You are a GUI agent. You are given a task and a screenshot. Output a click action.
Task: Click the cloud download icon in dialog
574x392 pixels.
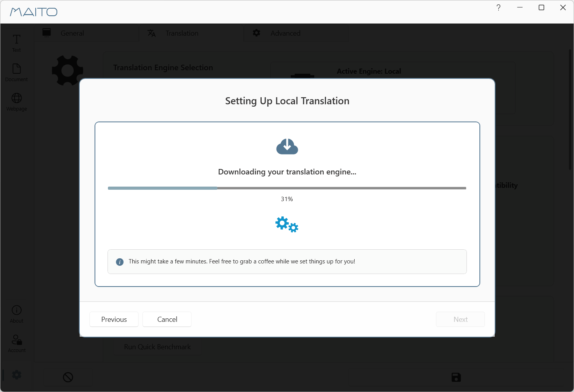tap(287, 147)
